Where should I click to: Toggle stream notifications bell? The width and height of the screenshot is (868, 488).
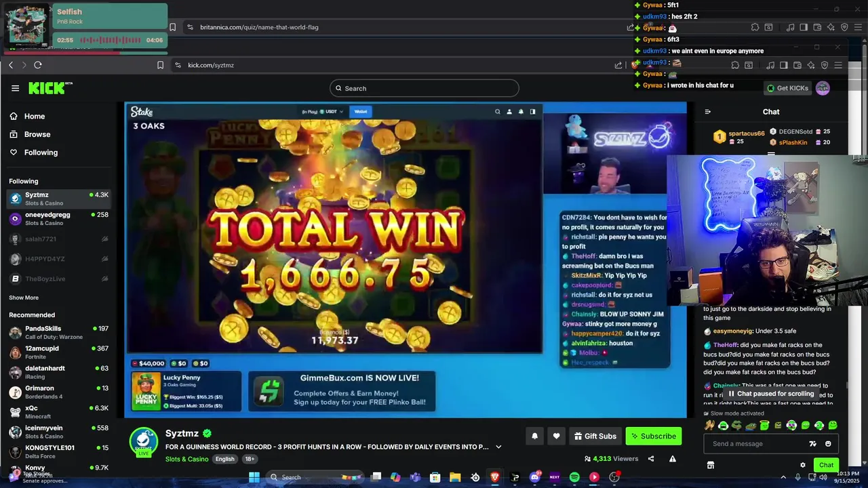(x=534, y=436)
